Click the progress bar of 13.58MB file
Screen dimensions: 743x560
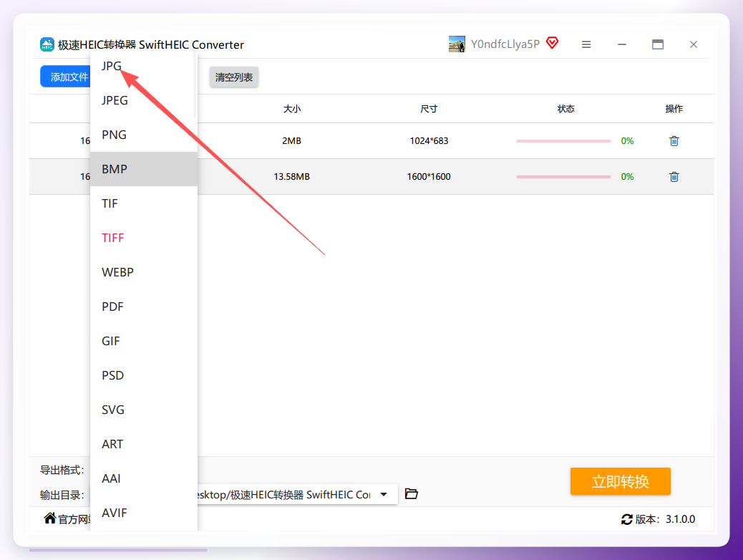coord(563,177)
